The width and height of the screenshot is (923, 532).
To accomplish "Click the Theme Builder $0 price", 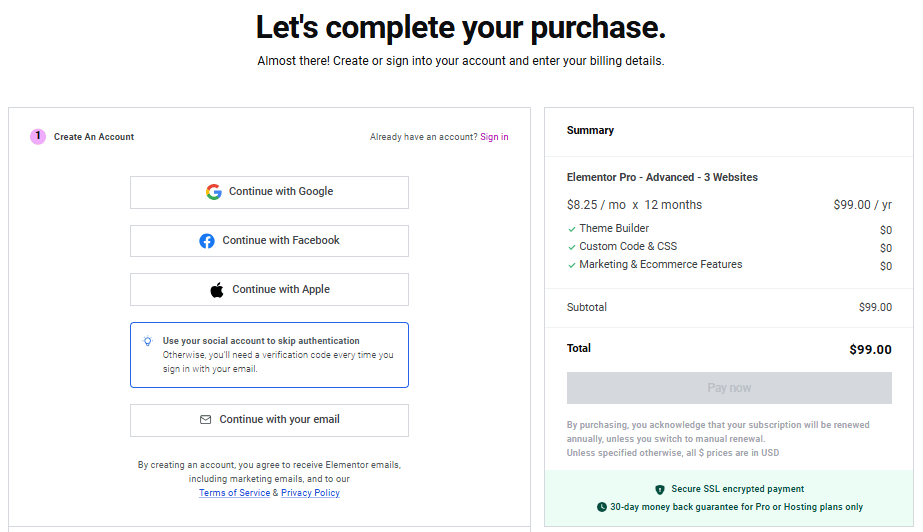I will click(x=885, y=230).
